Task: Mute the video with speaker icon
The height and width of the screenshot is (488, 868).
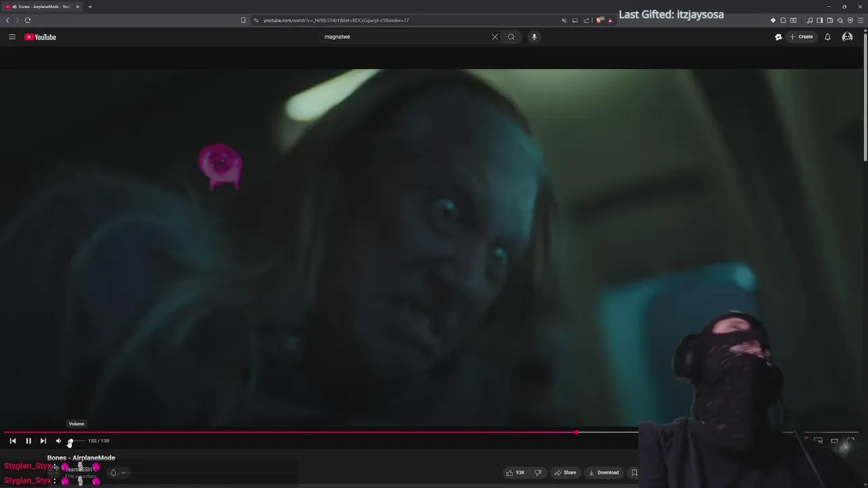Action: (58, 441)
